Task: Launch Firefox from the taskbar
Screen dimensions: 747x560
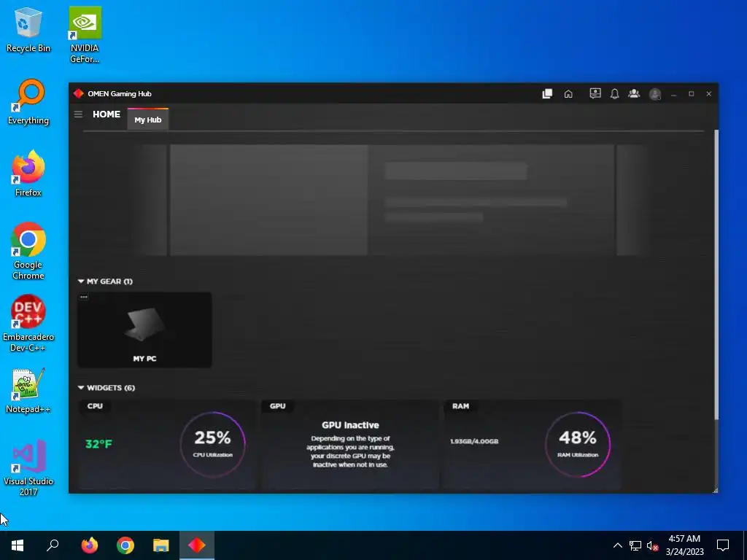Action: 90,545
